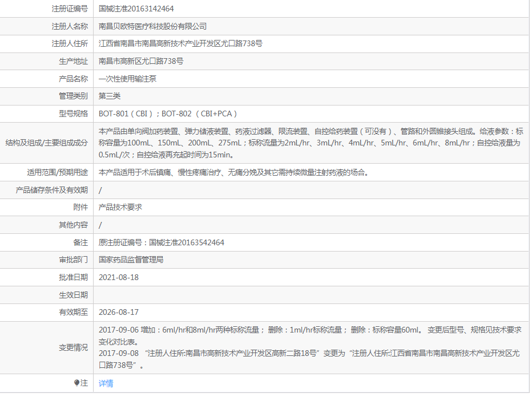Click expiry date 2026-08-17
The height and width of the screenshot is (397, 532).
119,312
